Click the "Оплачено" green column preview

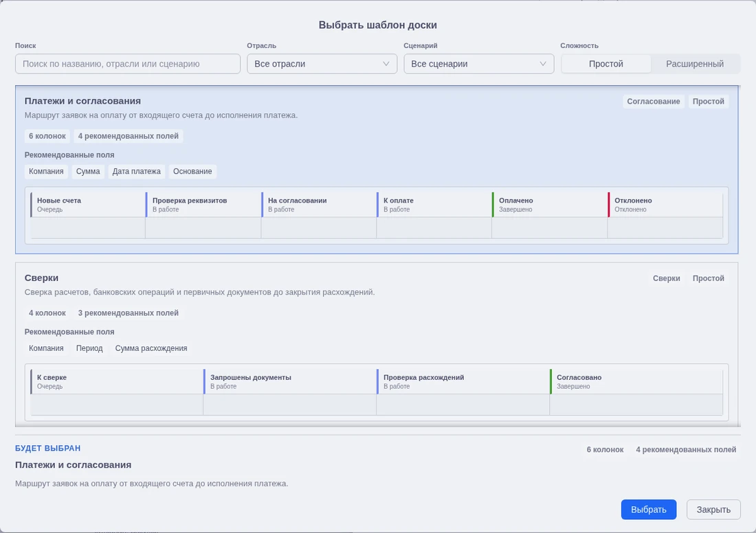click(x=550, y=215)
